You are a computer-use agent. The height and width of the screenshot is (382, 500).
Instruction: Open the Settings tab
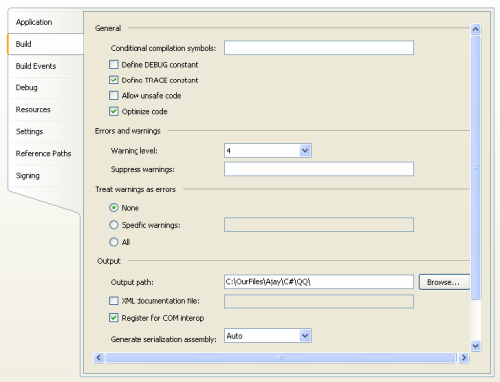click(x=45, y=132)
